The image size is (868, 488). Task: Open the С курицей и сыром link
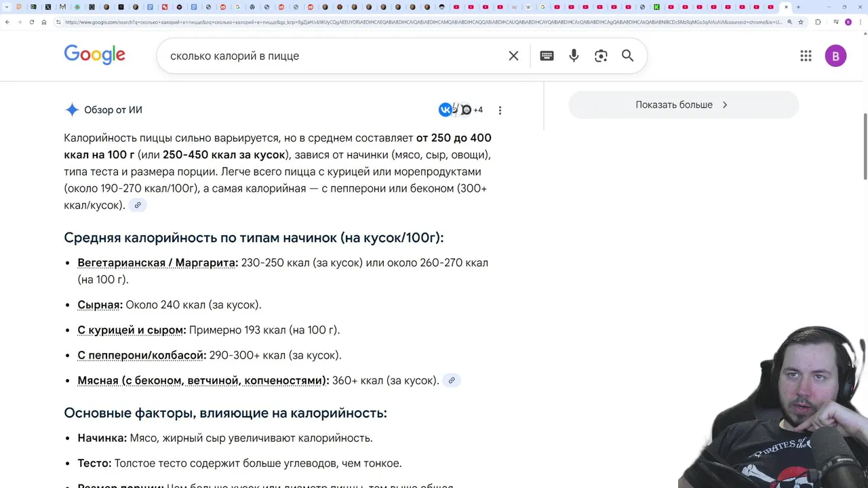[130, 330]
